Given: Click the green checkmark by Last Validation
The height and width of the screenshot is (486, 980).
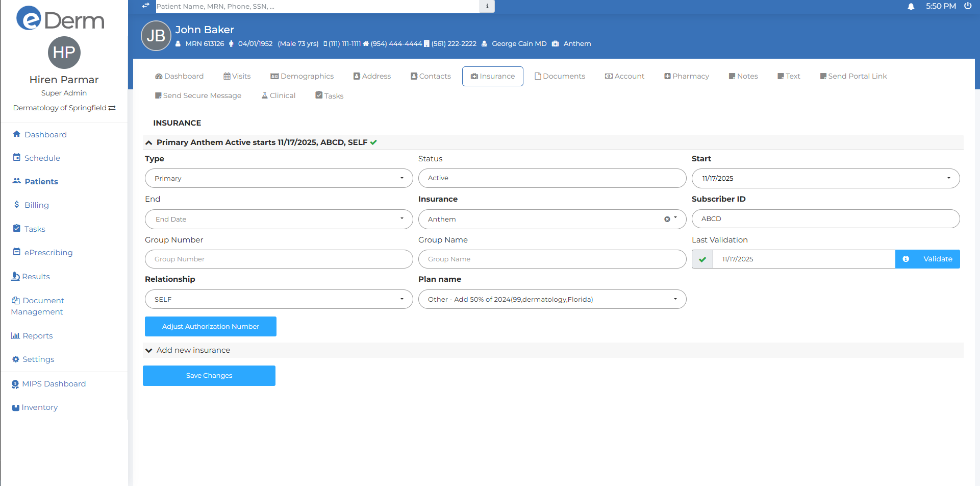Looking at the screenshot, I should coord(702,259).
